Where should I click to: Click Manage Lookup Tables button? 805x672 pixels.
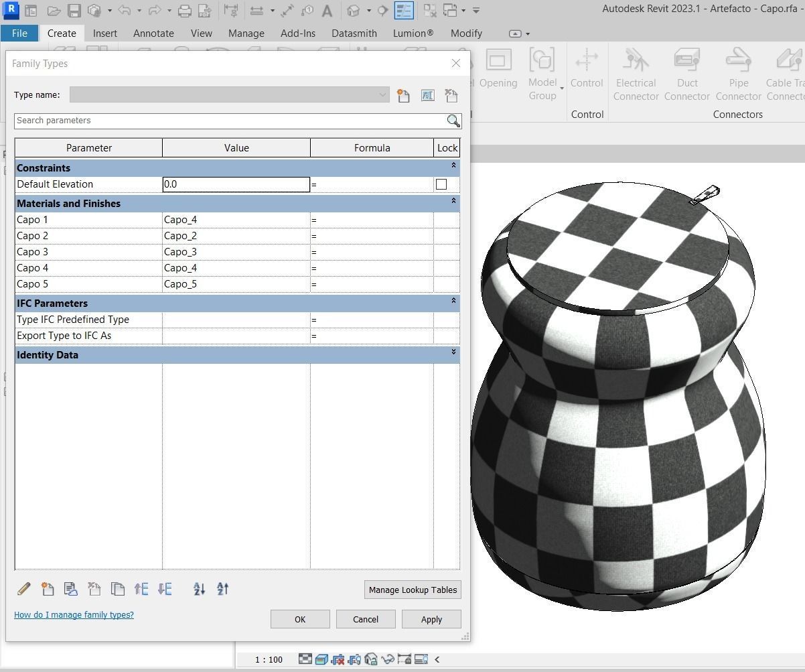point(413,590)
